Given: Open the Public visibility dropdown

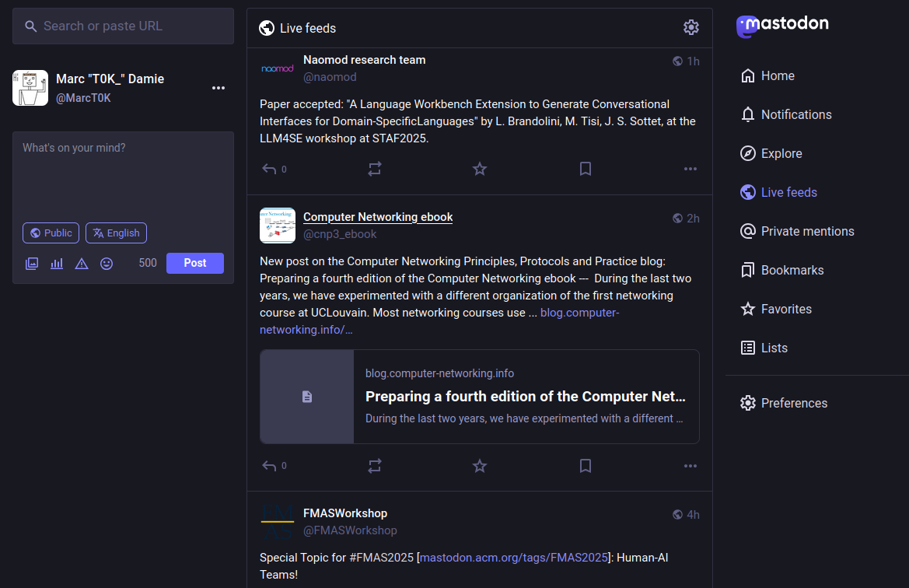Looking at the screenshot, I should pyautogui.click(x=51, y=233).
